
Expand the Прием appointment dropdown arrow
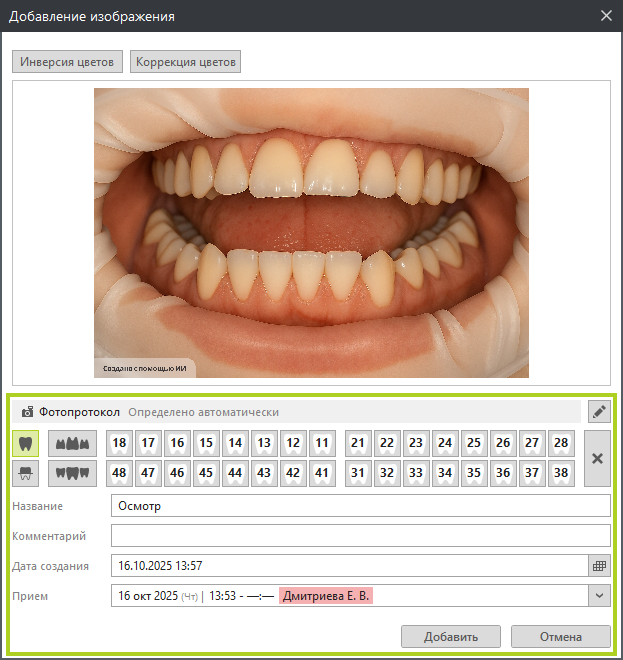(x=599, y=596)
